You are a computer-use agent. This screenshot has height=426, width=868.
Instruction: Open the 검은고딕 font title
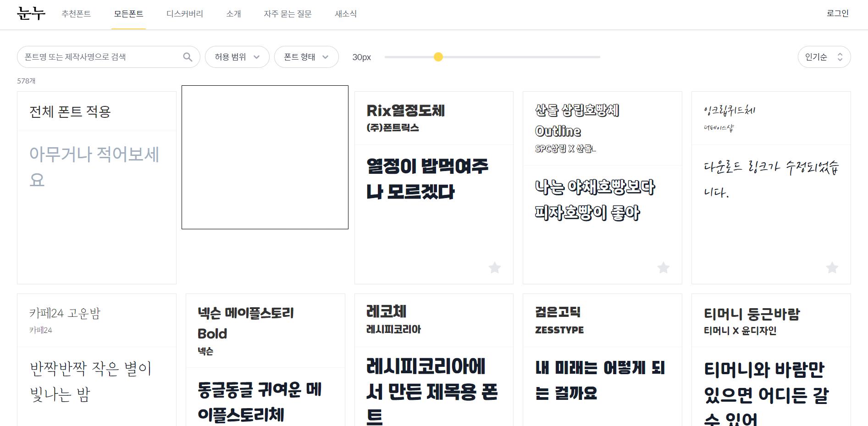tap(558, 312)
